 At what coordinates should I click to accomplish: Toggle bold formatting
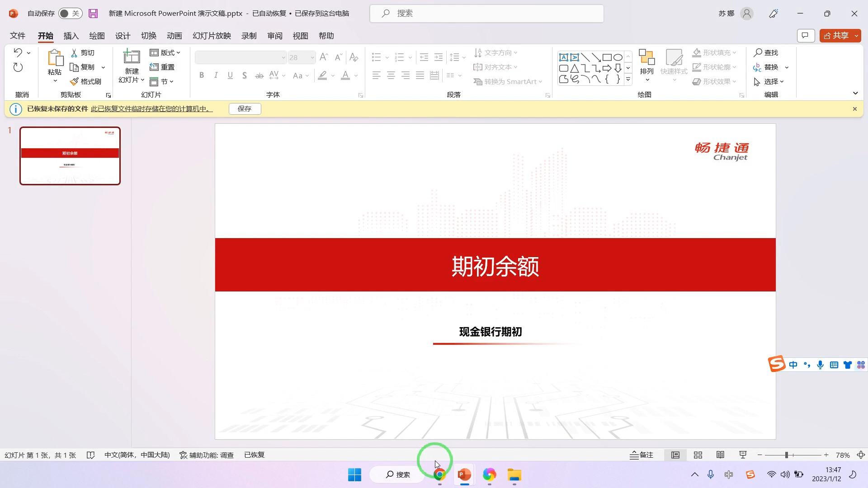tap(202, 75)
